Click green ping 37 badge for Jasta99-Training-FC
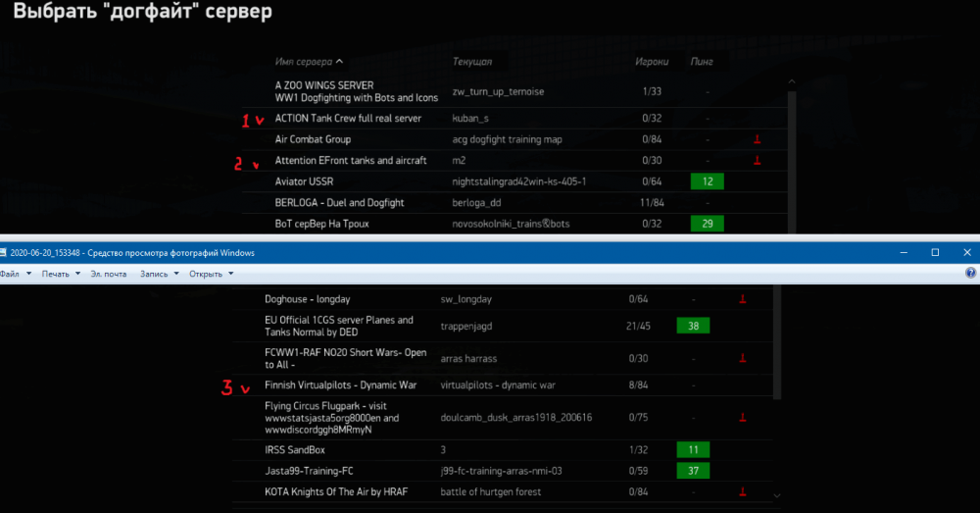The image size is (980, 513). (x=693, y=471)
